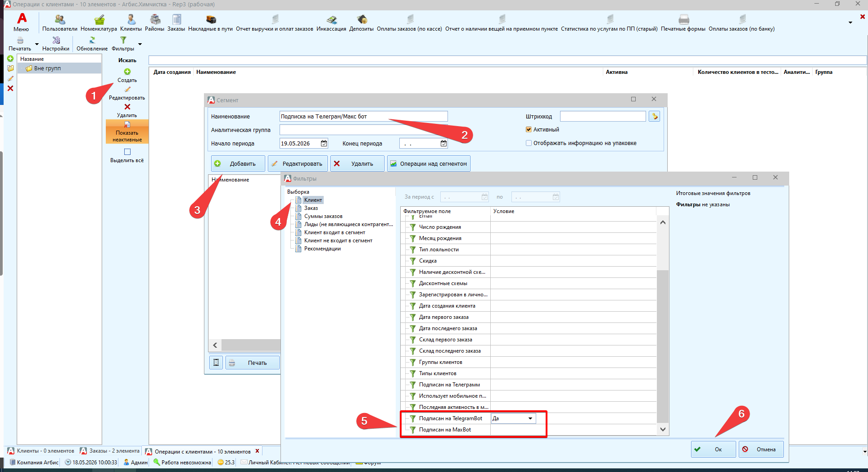
Task: Toggle Показать неактивные button
Action: point(127,132)
